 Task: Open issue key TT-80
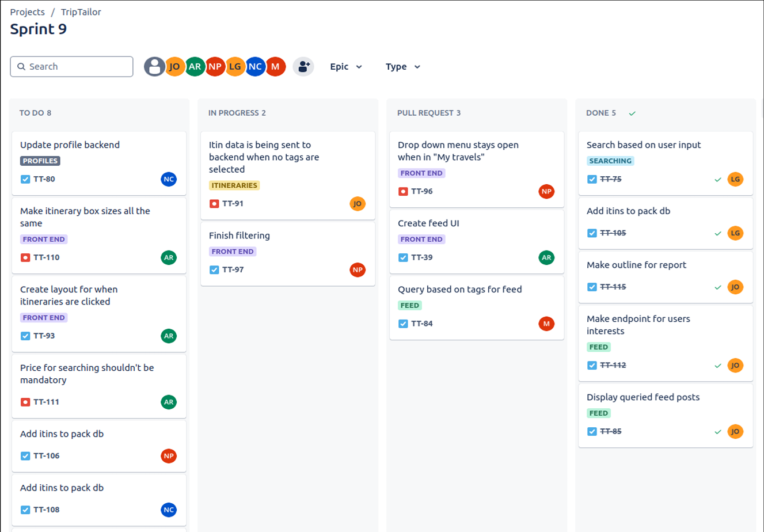(x=44, y=179)
